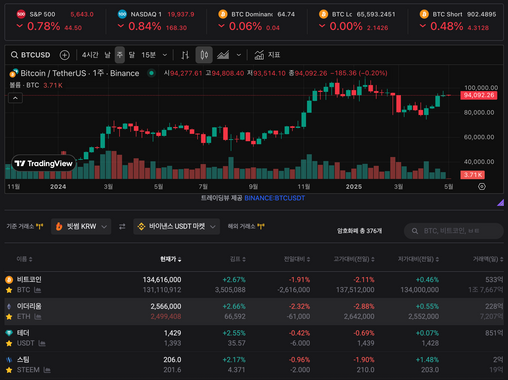Swap base and foreign exchanges icon
This screenshot has width=508, height=380.
[122, 227]
